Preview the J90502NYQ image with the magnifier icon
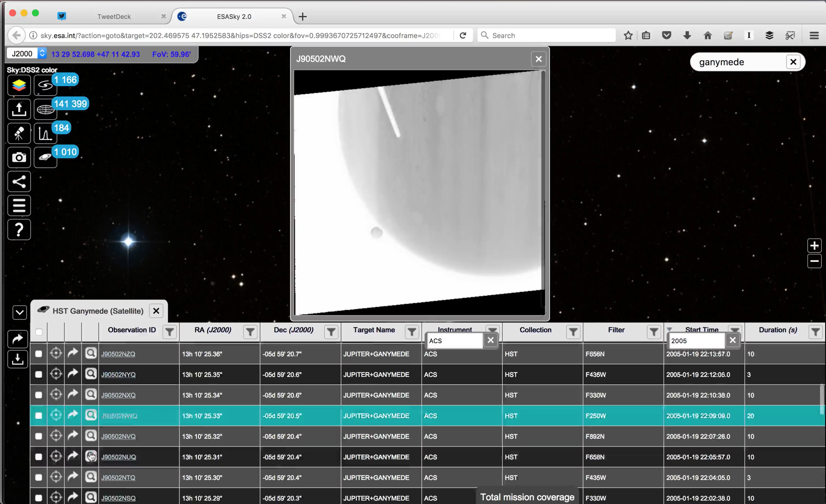 pos(90,374)
